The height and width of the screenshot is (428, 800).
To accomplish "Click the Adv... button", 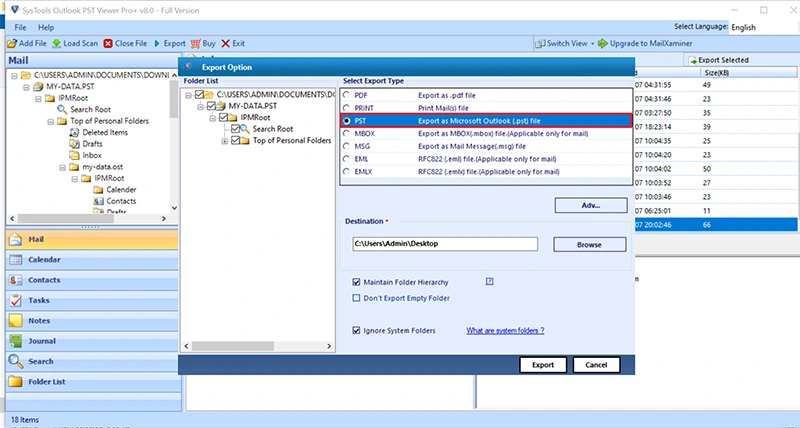I will (591, 205).
